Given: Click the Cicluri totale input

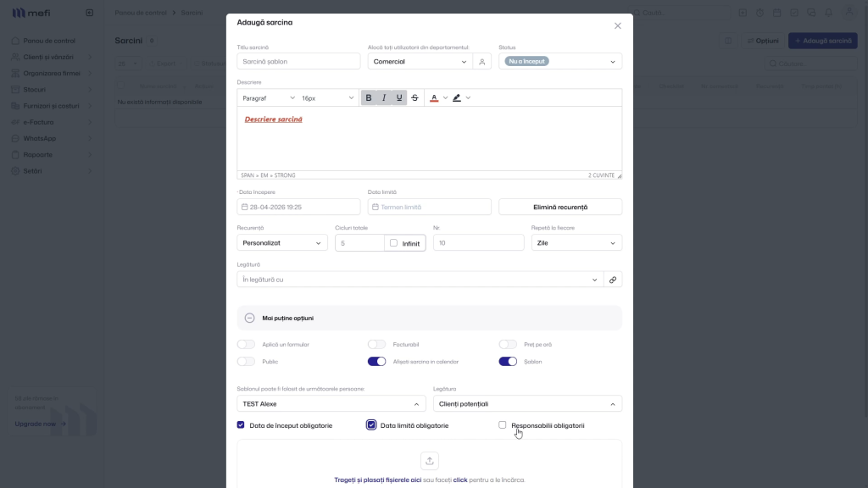Looking at the screenshot, I should click(359, 243).
